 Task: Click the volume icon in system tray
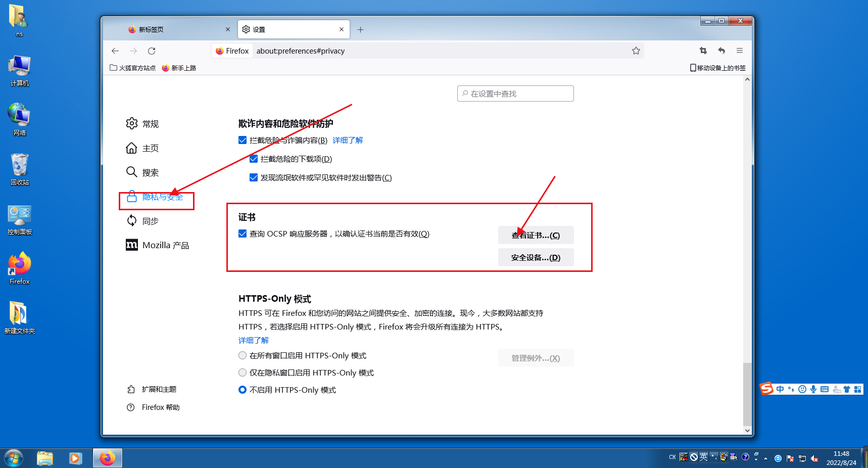tap(814, 458)
